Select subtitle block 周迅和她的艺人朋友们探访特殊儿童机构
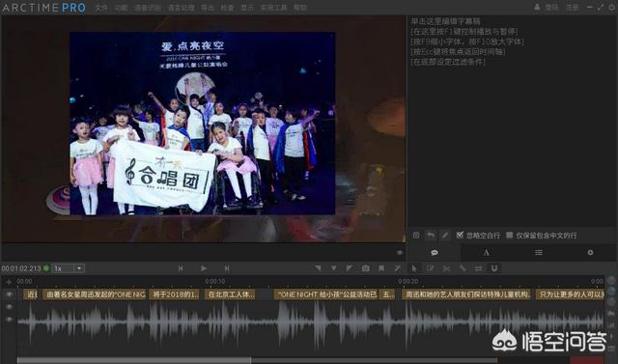Screen dimensions: 618x364 tap(467, 294)
